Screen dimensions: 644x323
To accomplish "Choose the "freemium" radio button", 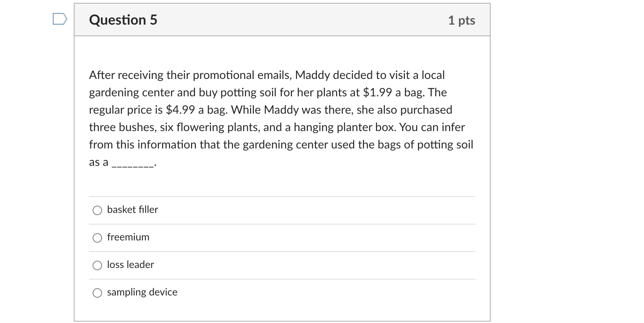I will (x=97, y=238).
